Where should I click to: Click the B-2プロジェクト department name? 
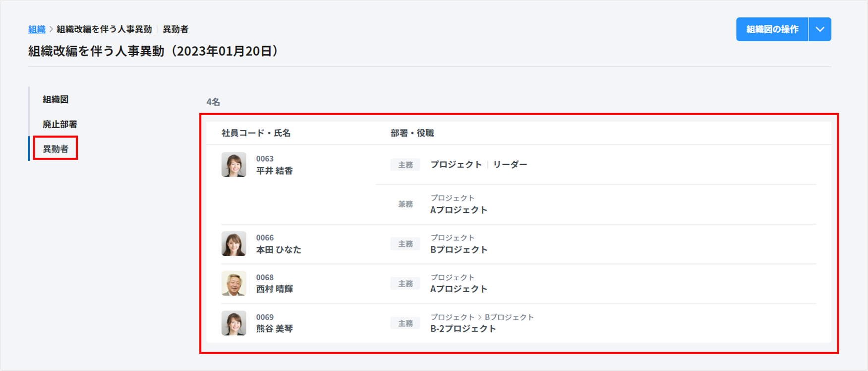pos(463,328)
